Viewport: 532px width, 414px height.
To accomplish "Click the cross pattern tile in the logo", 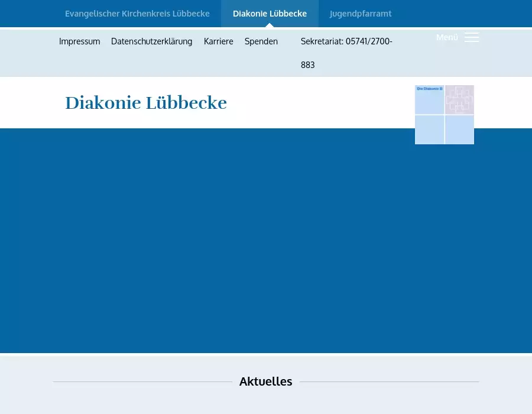I will [x=459, y=99].
